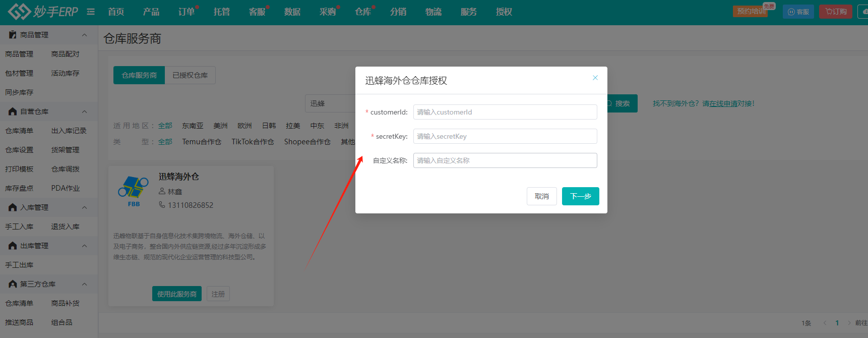Go to the previous page arrow
Viewport: 868px width, 338px height.
pyautogui.click(x=825, y=323)
